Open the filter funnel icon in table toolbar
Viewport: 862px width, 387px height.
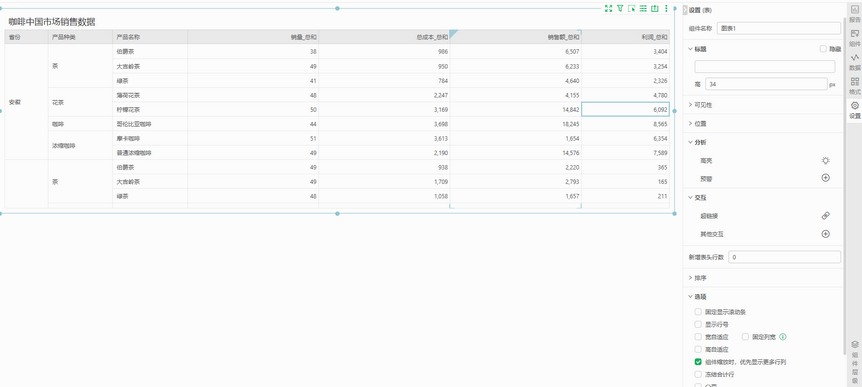click(x=620, y=8)
